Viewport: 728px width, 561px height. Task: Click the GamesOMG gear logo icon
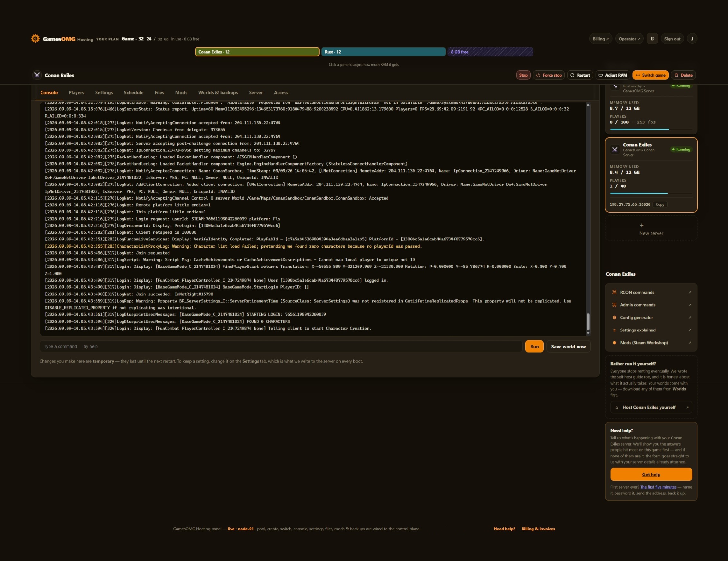click(35, 39)
